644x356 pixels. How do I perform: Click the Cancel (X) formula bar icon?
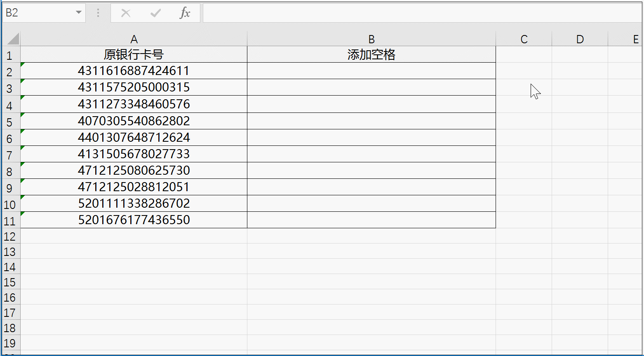[x=126, y=13]
